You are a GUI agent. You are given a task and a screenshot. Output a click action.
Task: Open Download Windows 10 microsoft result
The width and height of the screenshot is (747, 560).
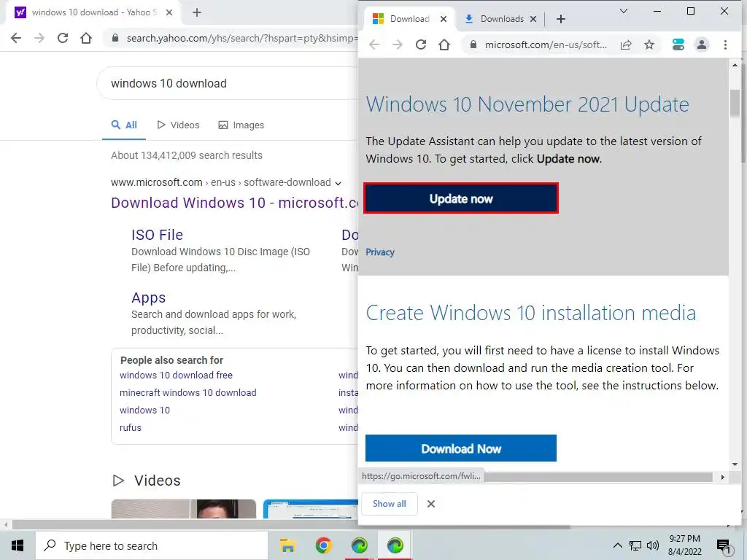click(x=234, y=203)
